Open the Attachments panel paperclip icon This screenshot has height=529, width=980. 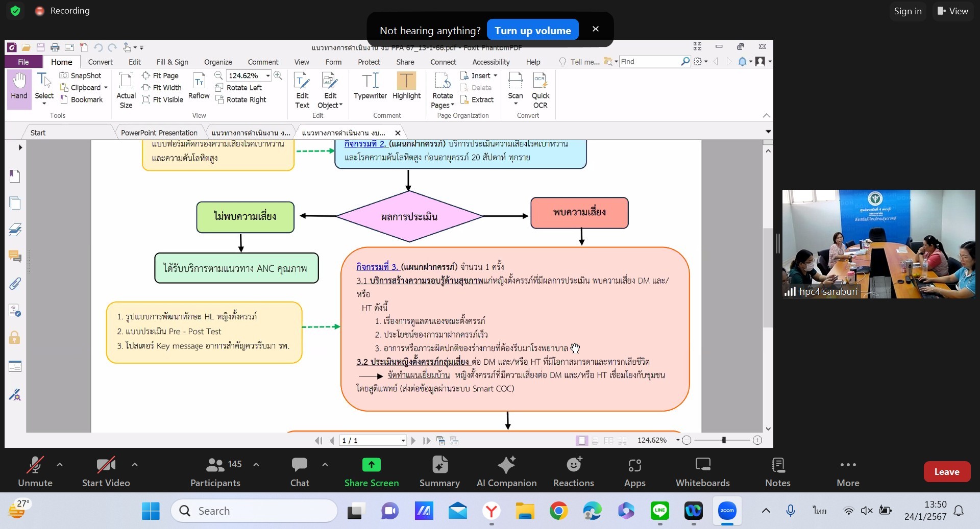pyautogui.click(x=15, y=283)
